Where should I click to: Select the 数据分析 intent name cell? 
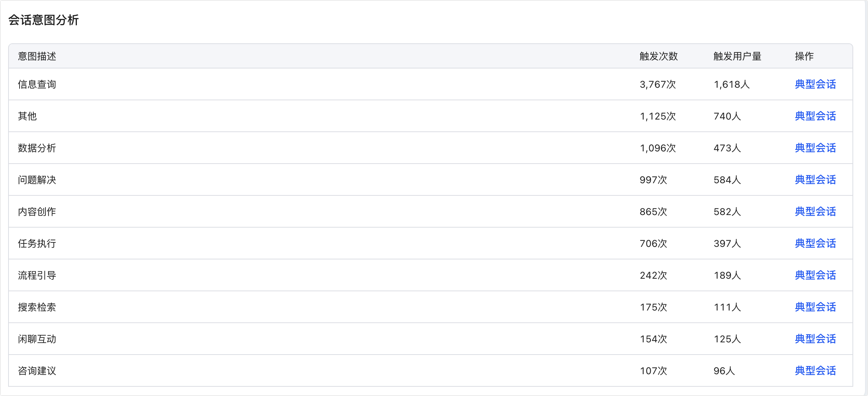[x=37, y=148]
